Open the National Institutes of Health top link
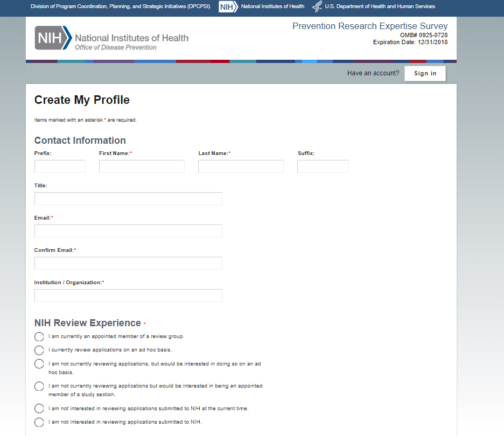Screen dimensions: 504x436 [x=272, y=6]
